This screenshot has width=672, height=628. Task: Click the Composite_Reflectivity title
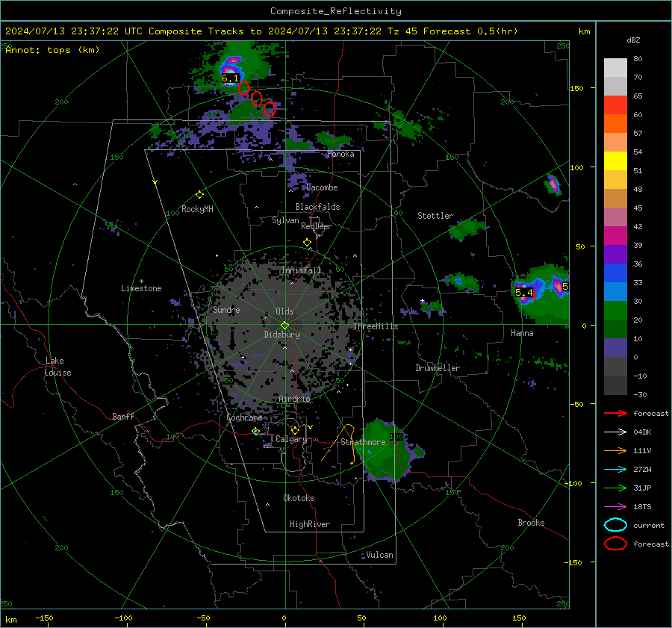pos(336,11)
